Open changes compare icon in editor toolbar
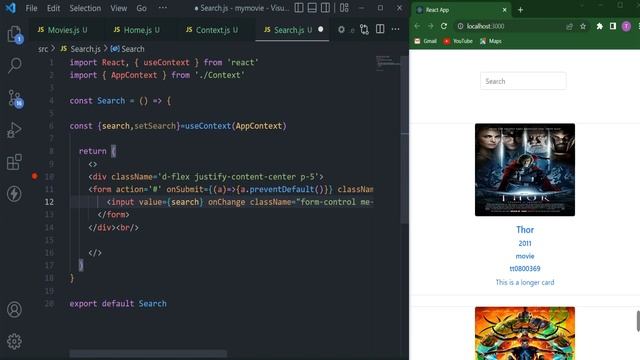 point(364,29)
